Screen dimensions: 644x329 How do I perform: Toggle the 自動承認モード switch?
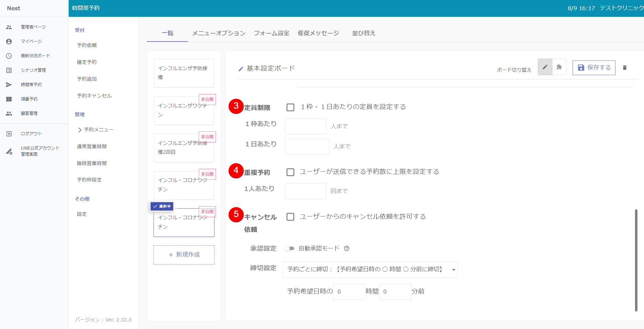289,248
